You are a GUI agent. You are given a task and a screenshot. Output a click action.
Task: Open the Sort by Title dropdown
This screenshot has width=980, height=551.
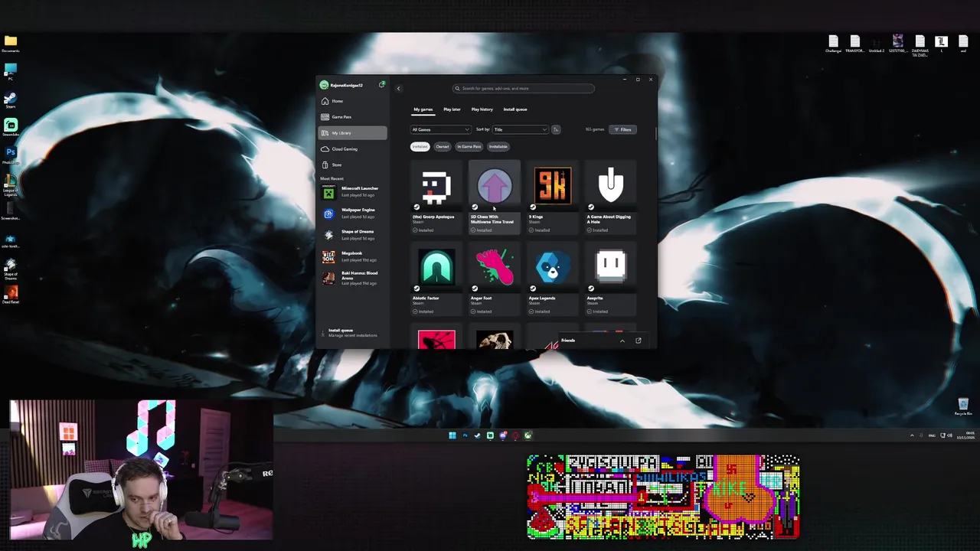[x=521, y=129]
